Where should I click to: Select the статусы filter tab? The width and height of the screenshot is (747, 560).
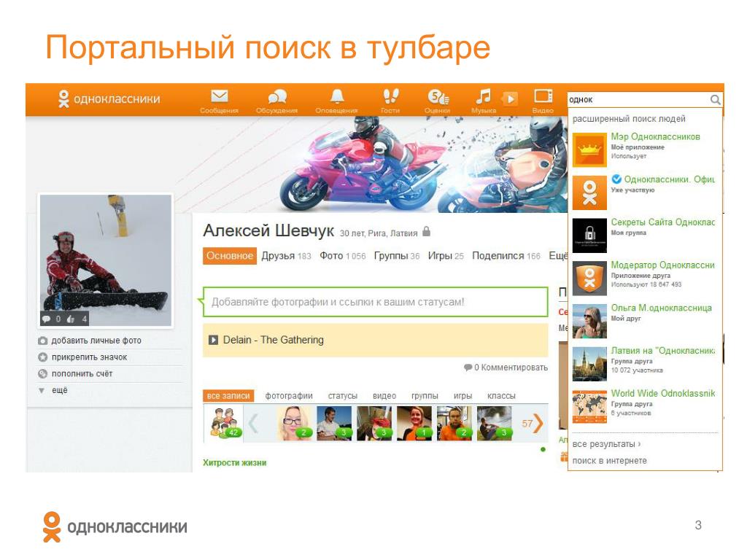[343, 396]
